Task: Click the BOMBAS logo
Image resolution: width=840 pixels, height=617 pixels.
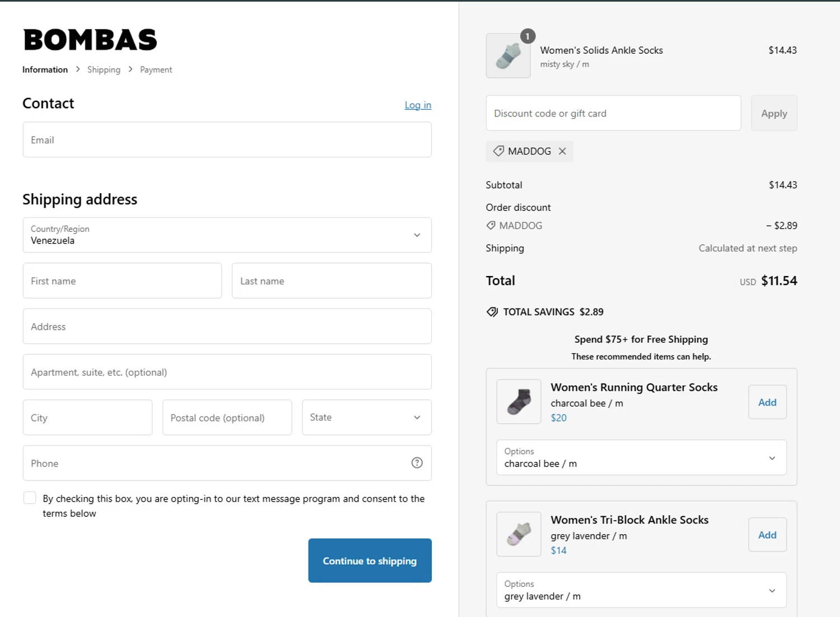Action: (x=90, y=40)
